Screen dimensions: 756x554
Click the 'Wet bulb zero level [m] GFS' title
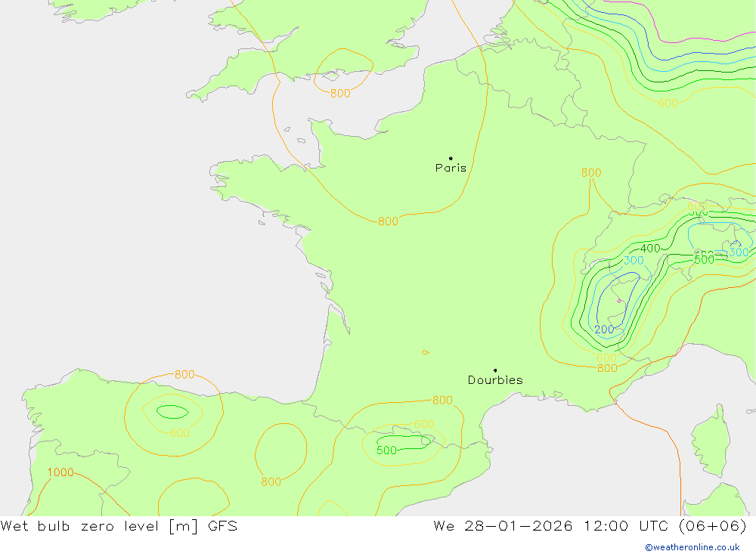click(119, 525)
